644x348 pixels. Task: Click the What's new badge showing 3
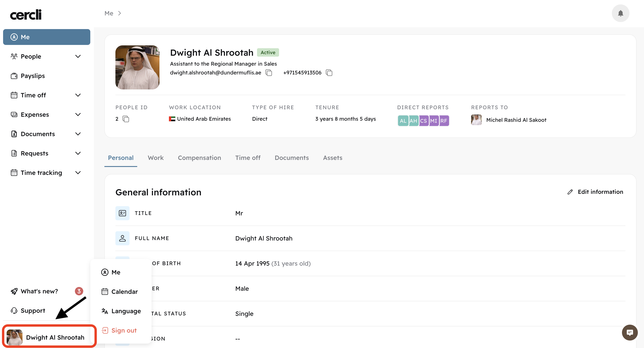pyautogui.click(x=79, y=291)
